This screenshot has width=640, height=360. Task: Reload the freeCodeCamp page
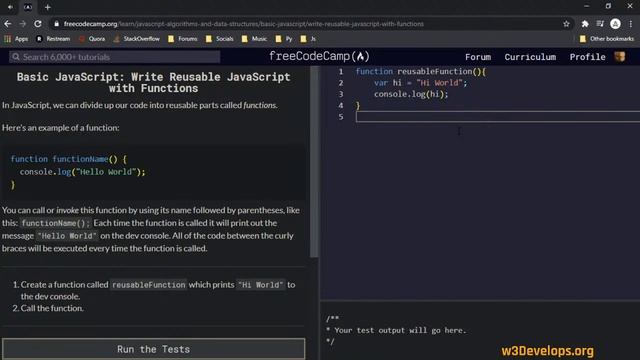38,24
